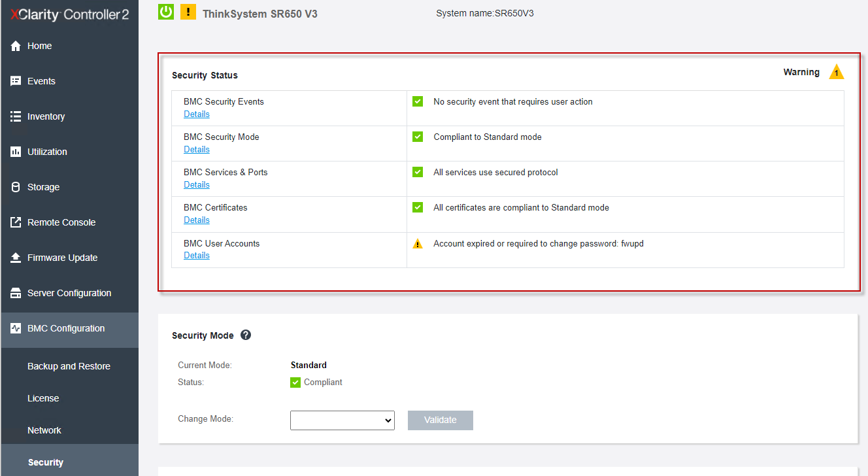Open Details link for BMC Security Mode
Viewport: 868px width, 476px height.
point(197,150)
